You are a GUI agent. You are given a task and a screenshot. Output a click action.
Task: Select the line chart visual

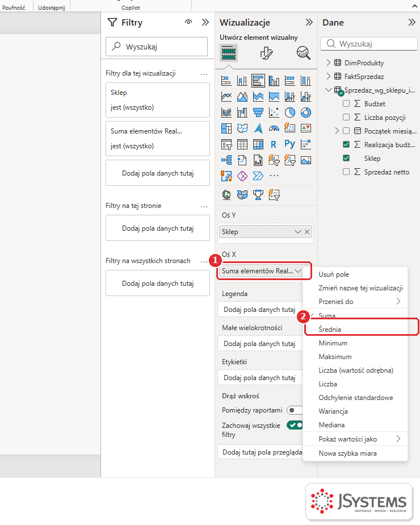226,97
